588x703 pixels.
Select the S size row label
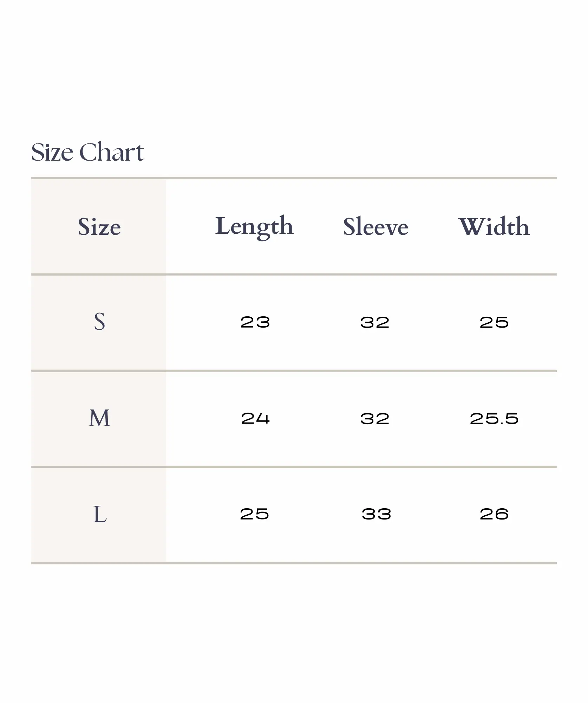(x=99, y=322)
